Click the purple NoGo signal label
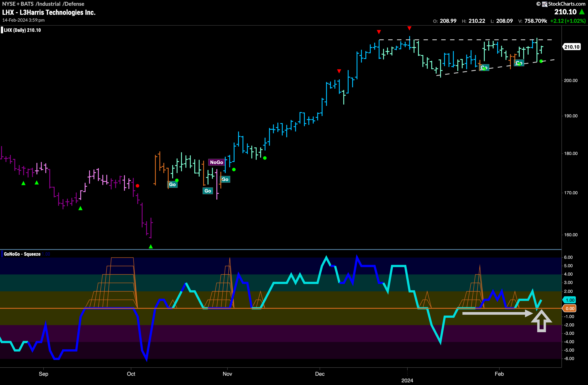This screenshot has width=588, height=385. pos(216,162)
